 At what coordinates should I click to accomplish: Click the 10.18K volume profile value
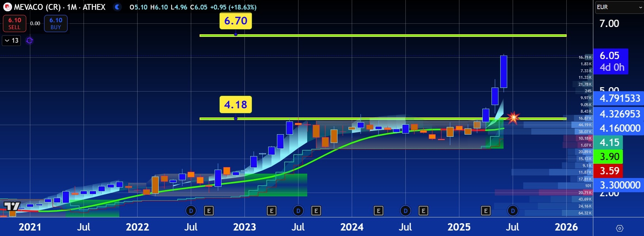585,138
